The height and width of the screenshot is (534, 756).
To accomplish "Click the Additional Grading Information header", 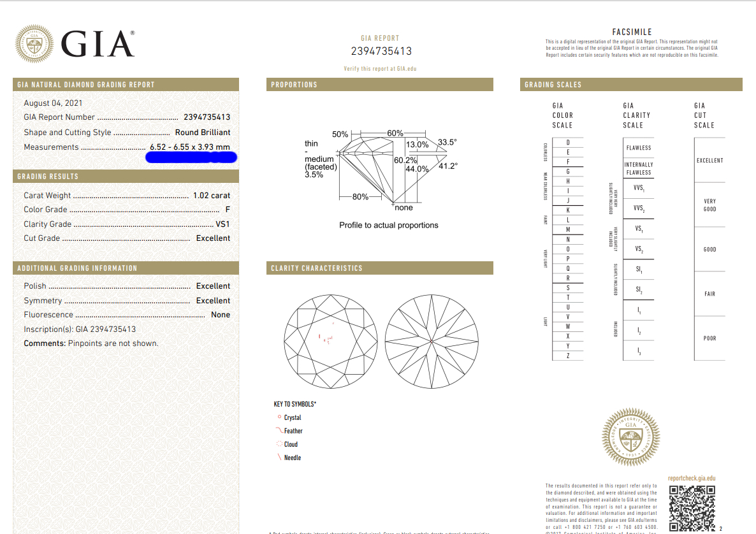I will click(x=126, y=268).
